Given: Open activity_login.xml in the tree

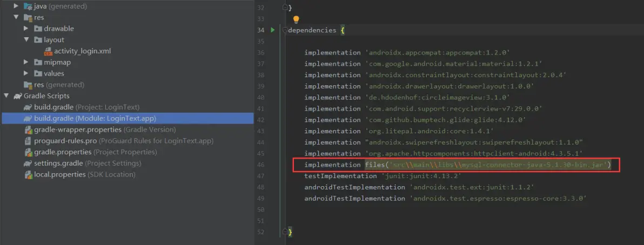Looking at the screenshot, I should click(x=83, y=51).
